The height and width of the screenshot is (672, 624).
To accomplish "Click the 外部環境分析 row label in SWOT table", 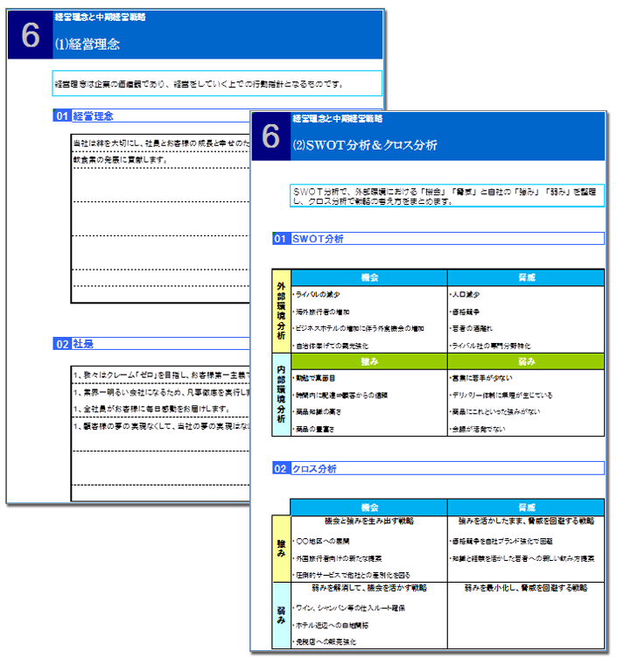I will [281, 311].
